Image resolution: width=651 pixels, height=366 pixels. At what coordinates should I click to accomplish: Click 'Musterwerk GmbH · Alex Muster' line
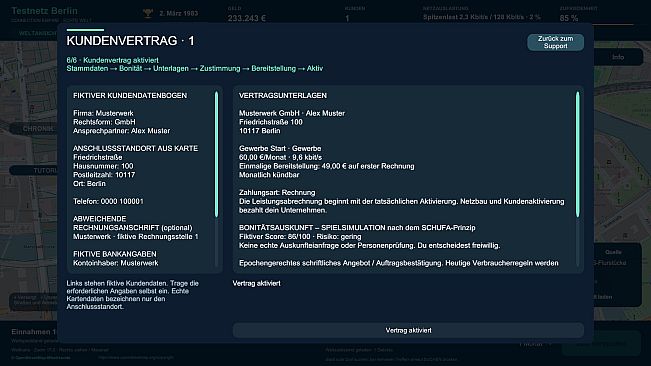coord(292,113)
